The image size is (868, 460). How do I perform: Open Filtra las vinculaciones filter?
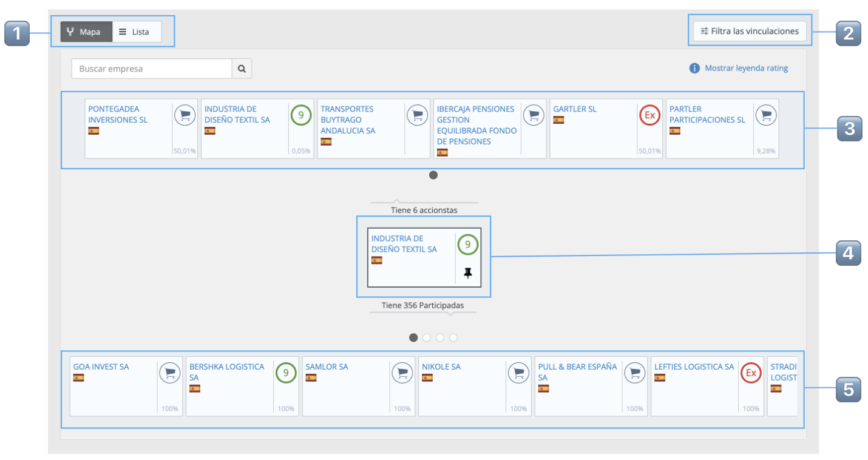tap(750, 31)
